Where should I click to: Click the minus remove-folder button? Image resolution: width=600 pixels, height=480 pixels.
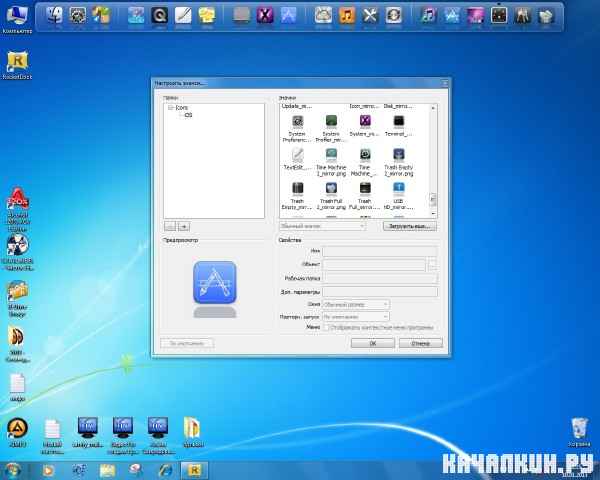[170, 226]
